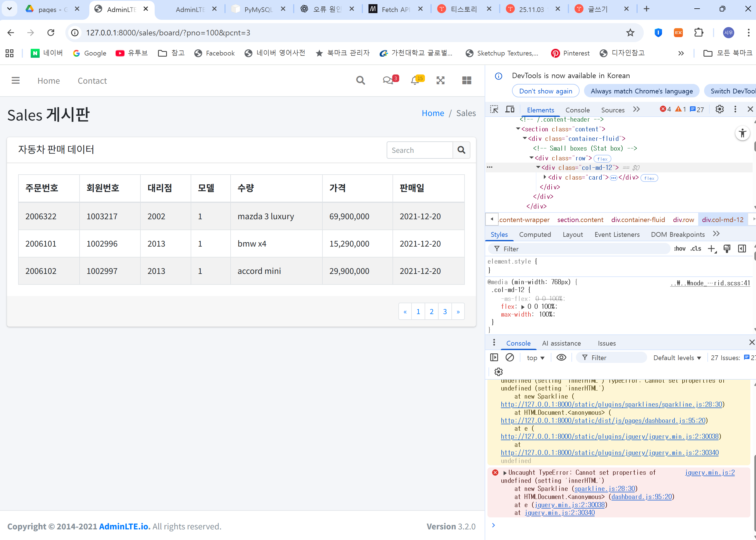Toggle the live expression eye icon

561,358
